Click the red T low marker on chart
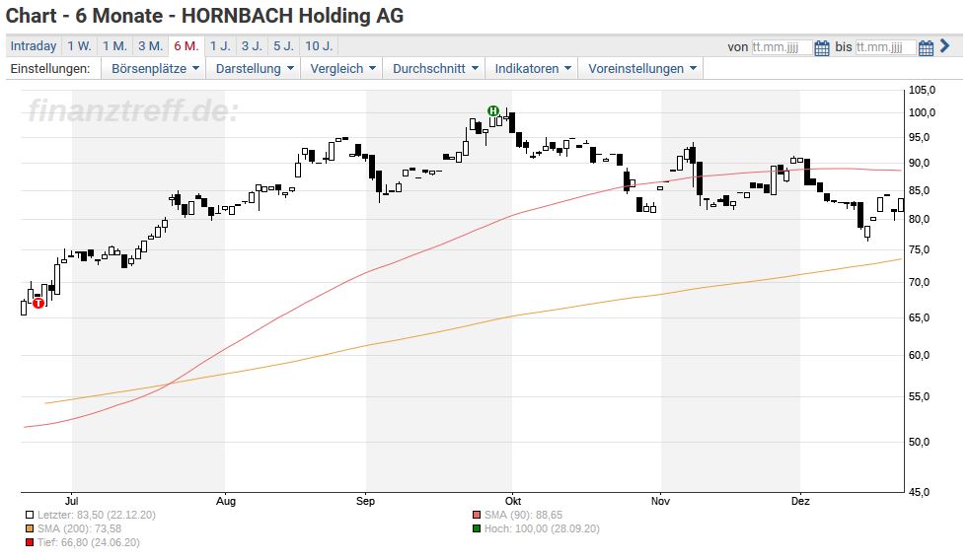 coord(38,303)
